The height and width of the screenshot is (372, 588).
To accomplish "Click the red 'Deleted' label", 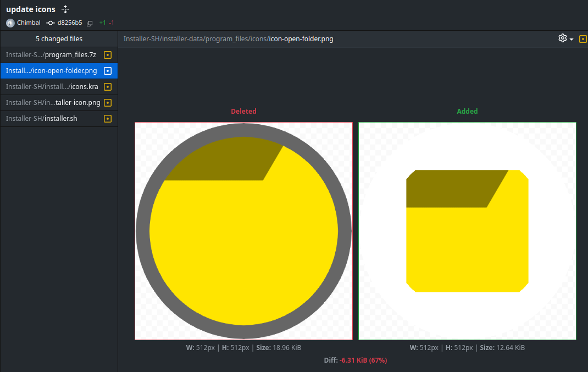I will tap(244, 112).
